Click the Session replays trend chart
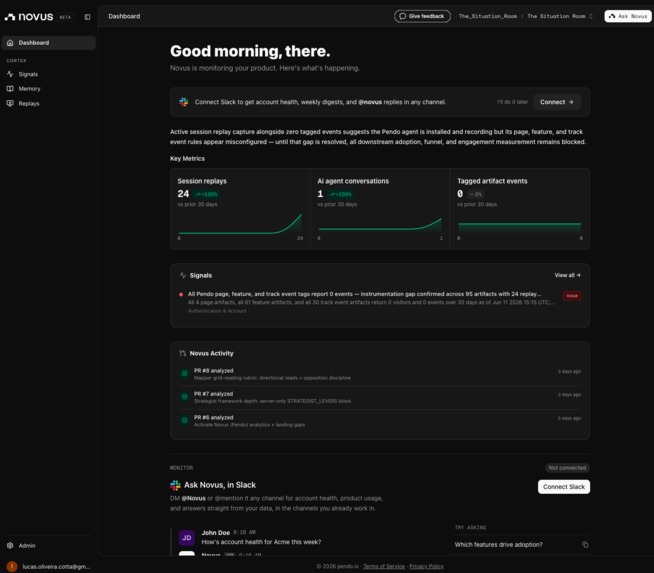 (240, 225)
